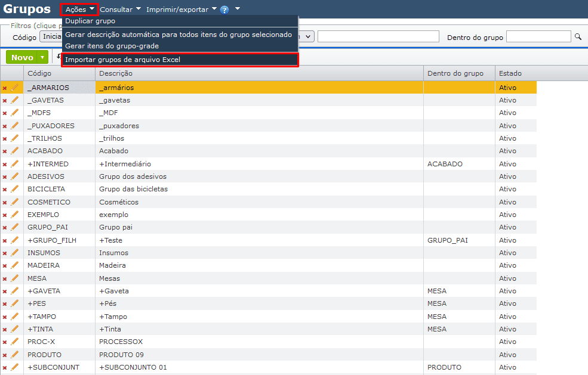
Task: Edit the _MDFS group with pencil icon
Action: coord(14,113)
